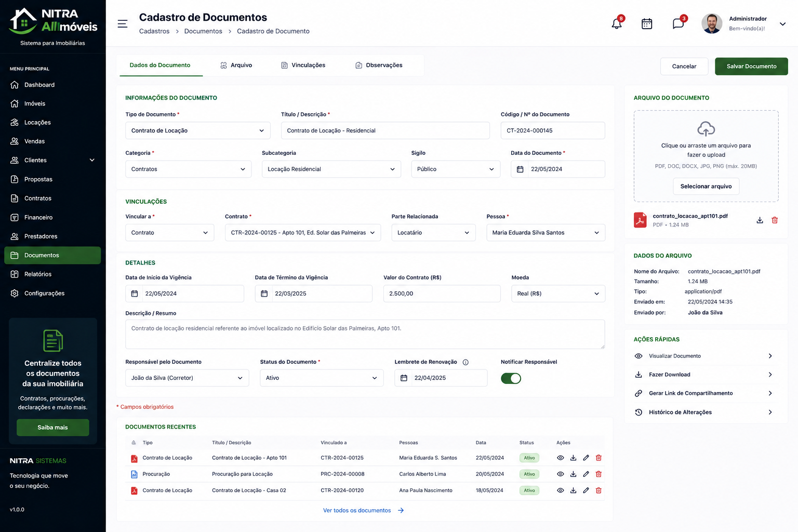
Task: Toggle the Notificar Responsável switch
Action: click(x=511, y=378)
